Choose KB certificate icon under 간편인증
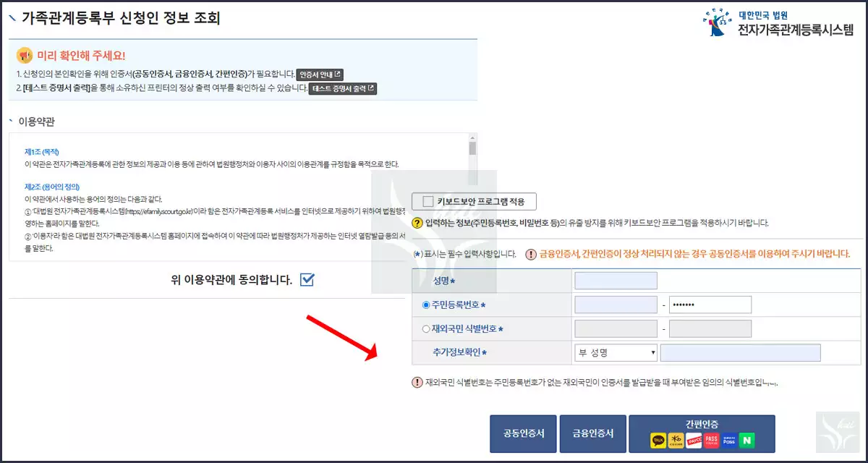 [x=676, y=441]
